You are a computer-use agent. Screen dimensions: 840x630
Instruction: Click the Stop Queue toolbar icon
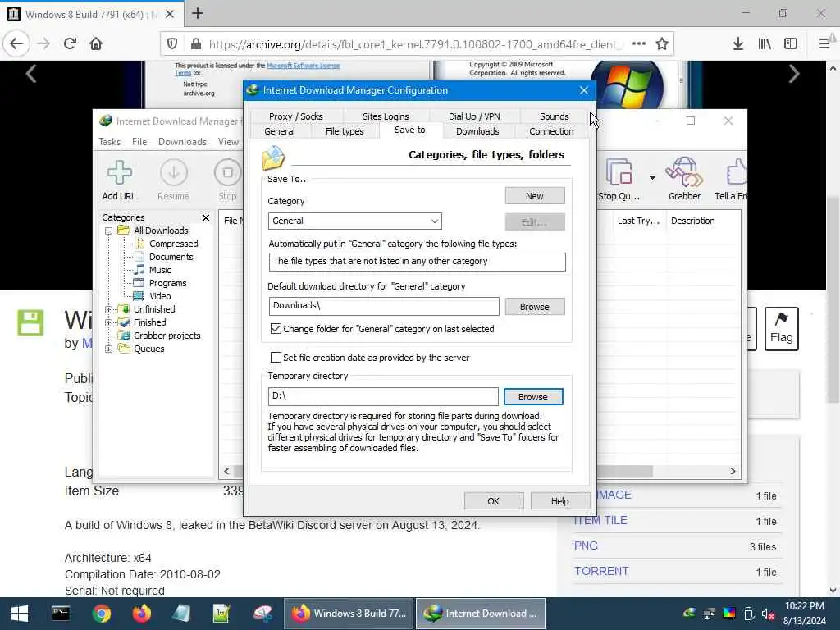tap(619, 180)
